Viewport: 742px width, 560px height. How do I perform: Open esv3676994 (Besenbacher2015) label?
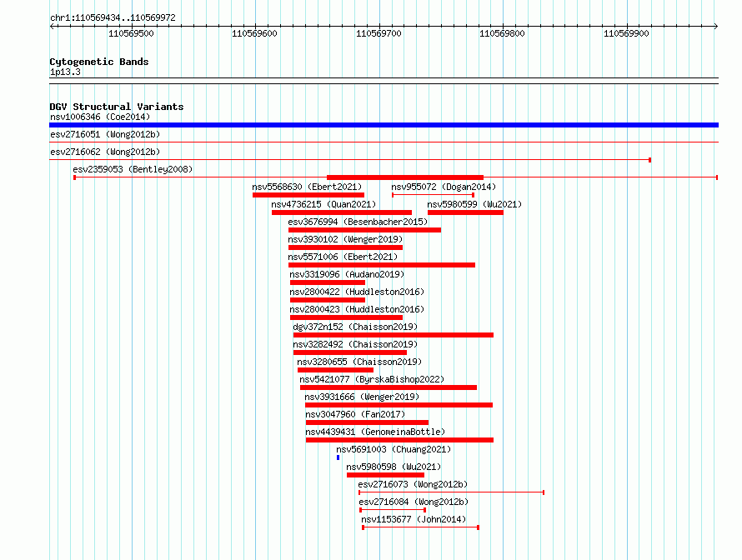(x=358, y=222)
